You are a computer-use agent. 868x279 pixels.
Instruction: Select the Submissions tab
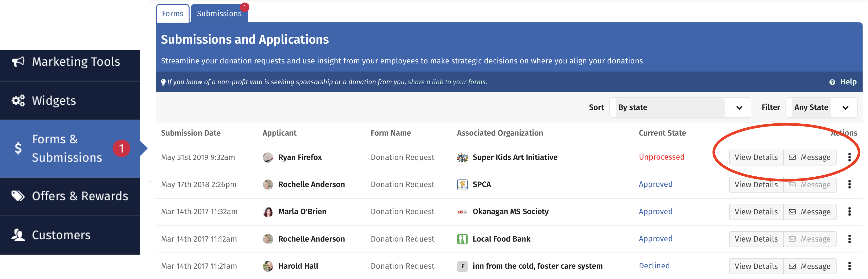point(219,14)
